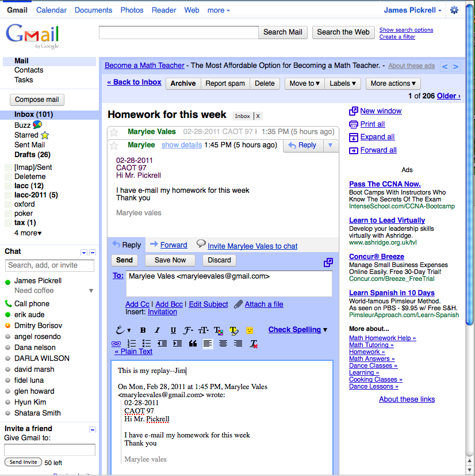Switch the editor to Plain Text
Viewport: 475px width, 476px height.
[x=133, y=352]
